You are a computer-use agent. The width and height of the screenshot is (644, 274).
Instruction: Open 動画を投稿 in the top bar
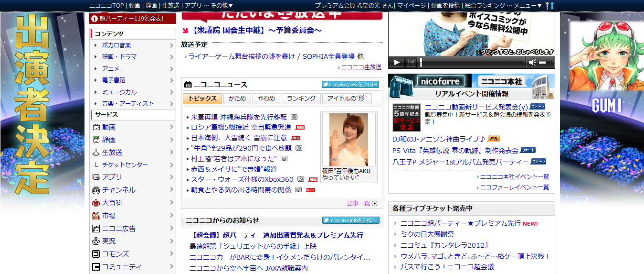tap(445, 5)
